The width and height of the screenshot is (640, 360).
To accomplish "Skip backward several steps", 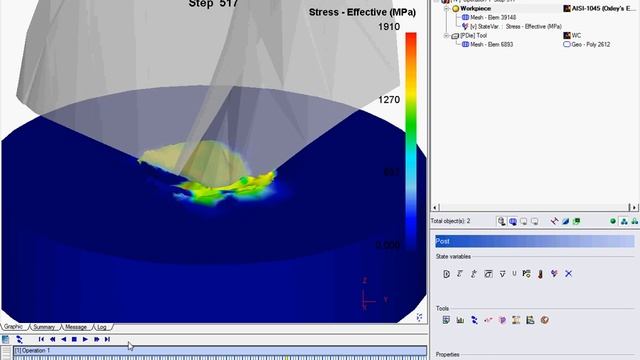I will 52,339.
